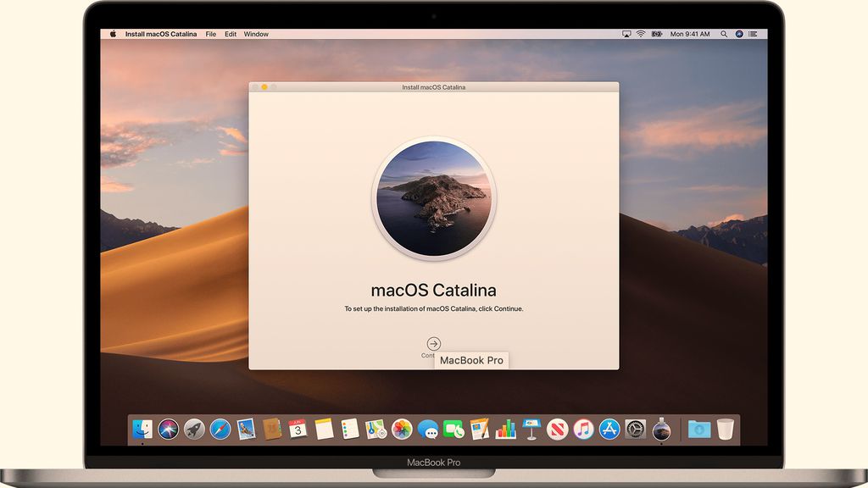Viewport: 868px width, 488px height.
Task: Open the Window menu
Action: point(256,34)
